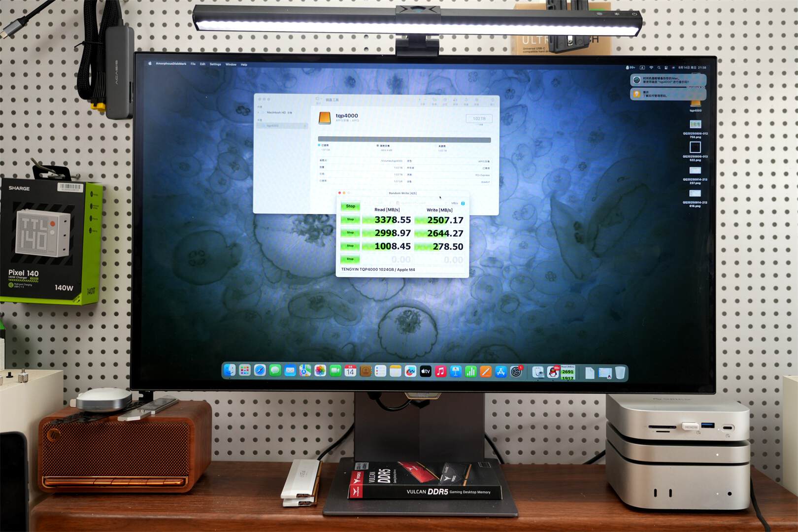798x532 pixels.
Task: Stop all tests with the top Stop button
Action: (350, 206)
